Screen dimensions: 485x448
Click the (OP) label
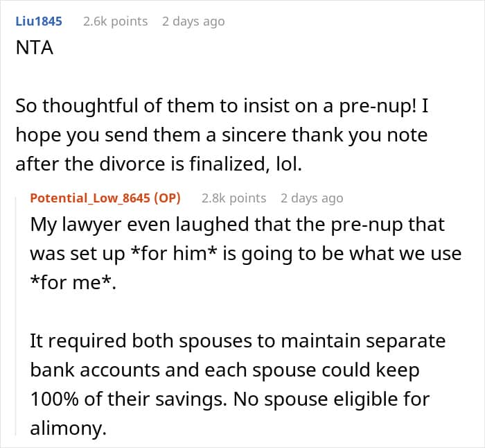[x=166, y=198]
